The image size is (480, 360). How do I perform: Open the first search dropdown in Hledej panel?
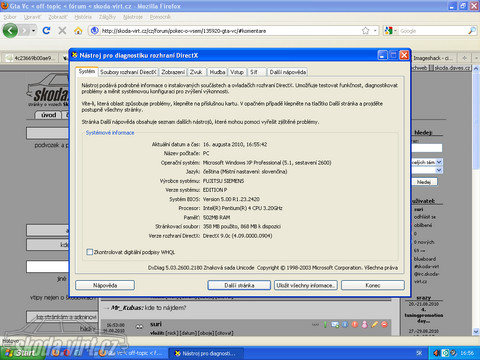pyautogui.click(x=439, y=162)
